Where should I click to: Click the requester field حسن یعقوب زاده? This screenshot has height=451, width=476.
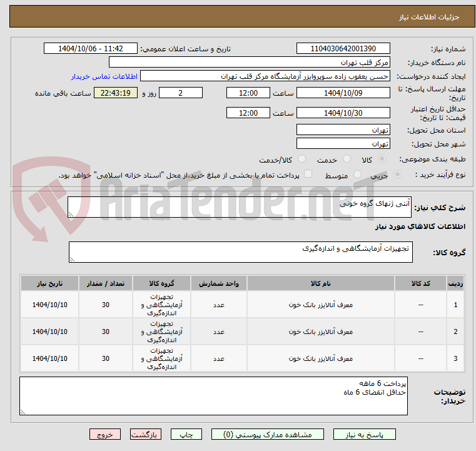(x=265, y=76)
